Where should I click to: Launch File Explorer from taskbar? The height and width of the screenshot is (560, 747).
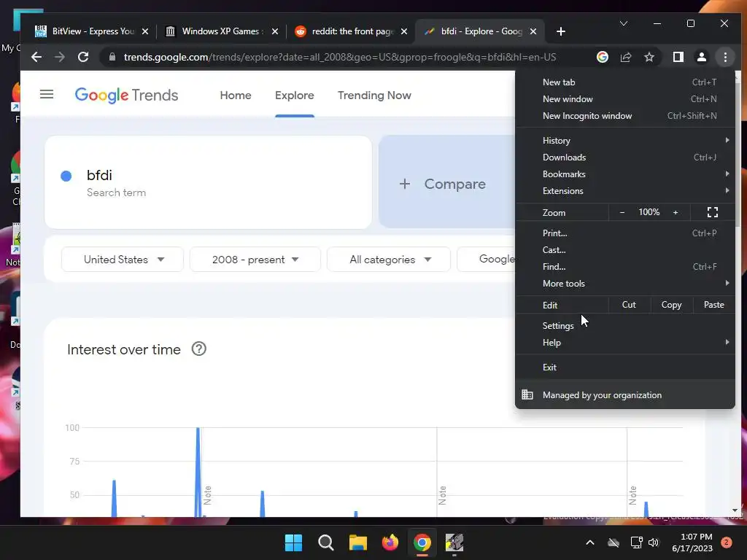(x=357, y=542)
